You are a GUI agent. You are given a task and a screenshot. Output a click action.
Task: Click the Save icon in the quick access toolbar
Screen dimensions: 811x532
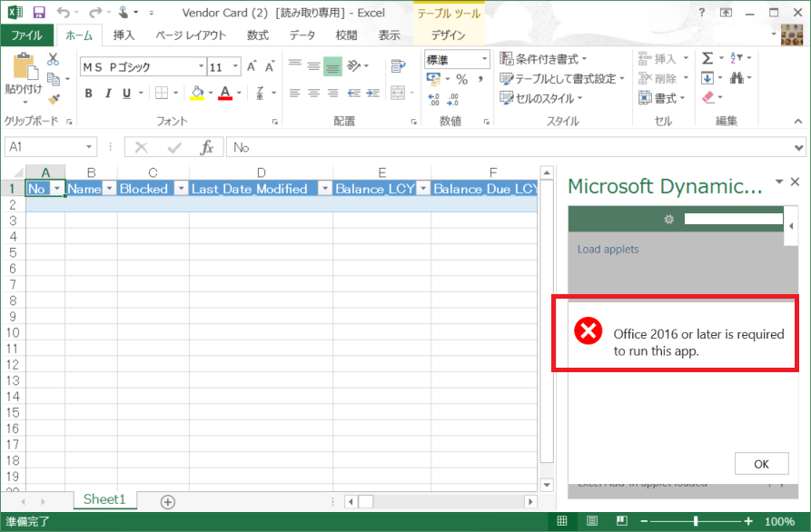tap(39, 13)
